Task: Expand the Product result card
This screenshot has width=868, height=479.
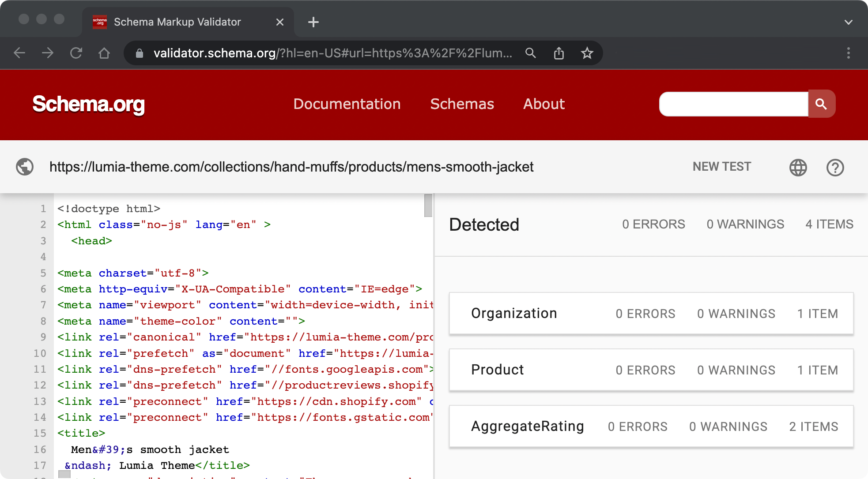Action: coord(651,370)
